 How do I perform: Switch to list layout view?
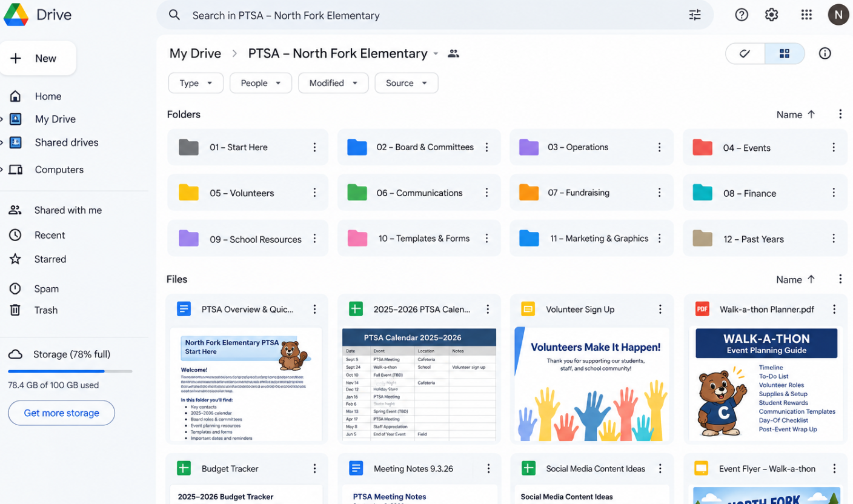(745, 53)
